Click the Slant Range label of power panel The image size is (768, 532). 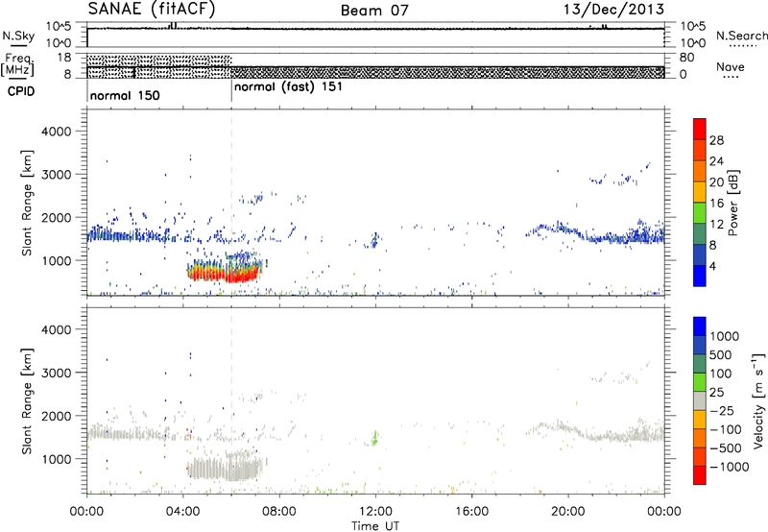point(27,203)
